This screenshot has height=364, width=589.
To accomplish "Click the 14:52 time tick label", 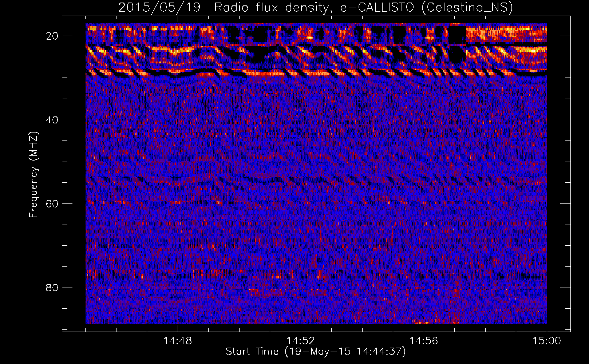I will [301, 341].
